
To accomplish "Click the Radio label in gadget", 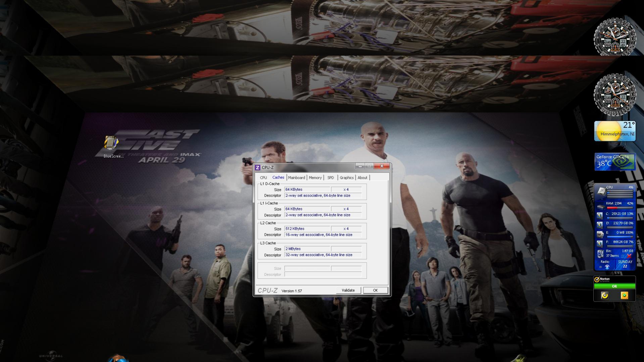I will pos(605,262).
